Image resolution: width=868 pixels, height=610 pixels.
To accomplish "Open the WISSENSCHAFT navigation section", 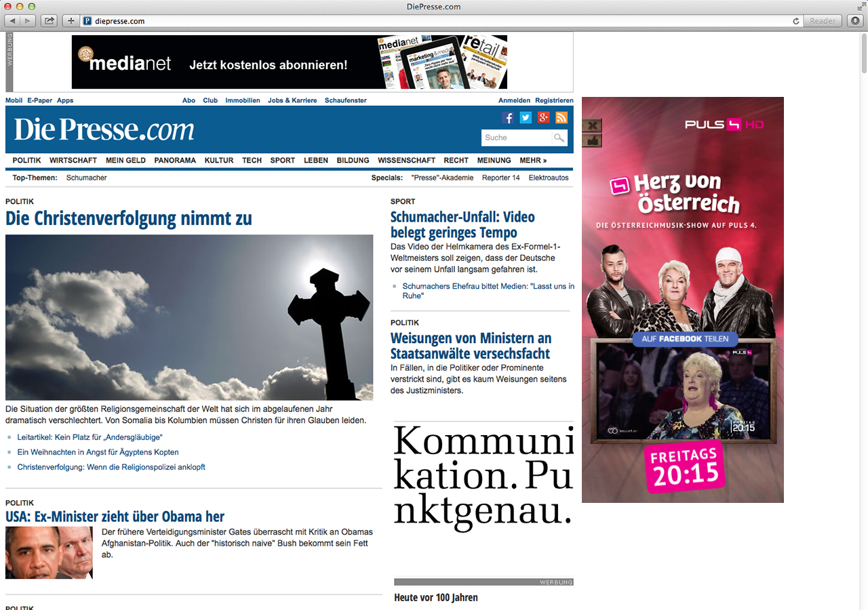I will (407, 161).
